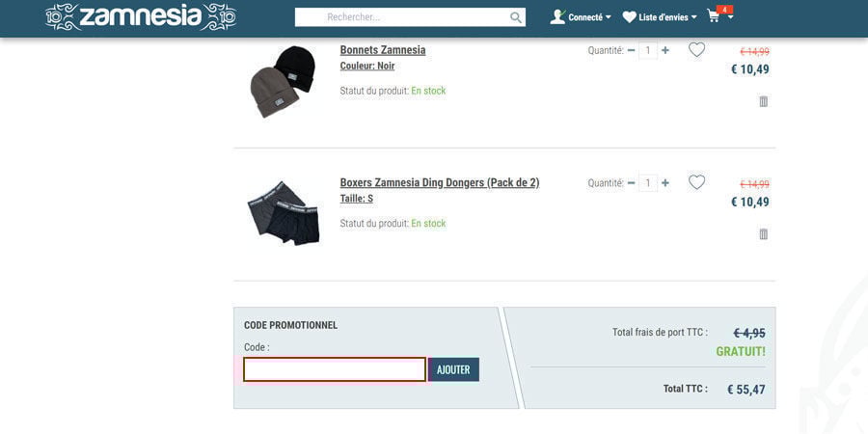Open the Connecté account dropdown
Screen dimensions: 868x434
589,17
